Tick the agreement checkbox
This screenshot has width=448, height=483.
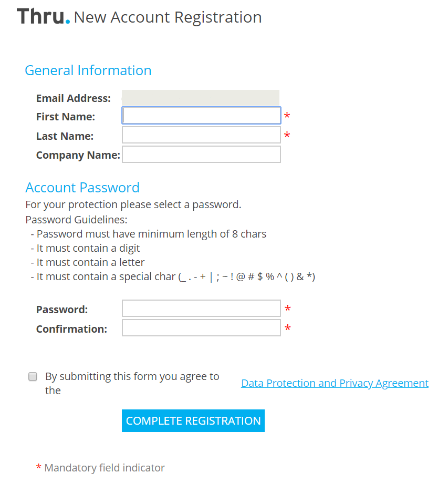[33, 376]
